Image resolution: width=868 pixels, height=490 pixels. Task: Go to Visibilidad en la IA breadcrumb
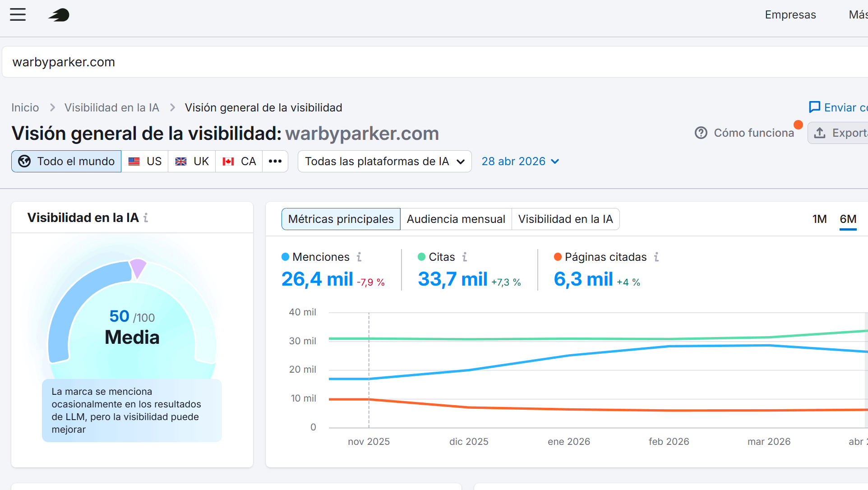(112, 108)
